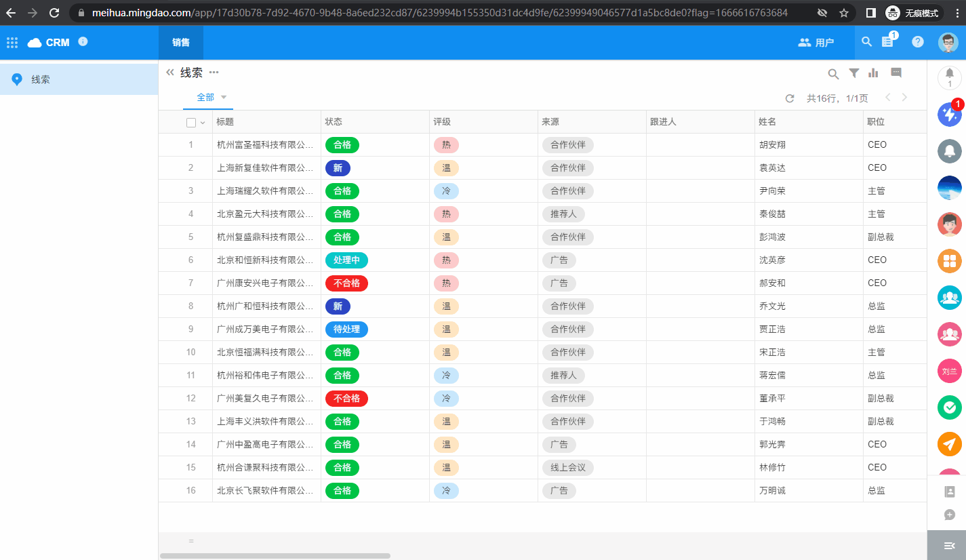
Task: Open the app grid launcher icon
Action: tap(12, 43)
